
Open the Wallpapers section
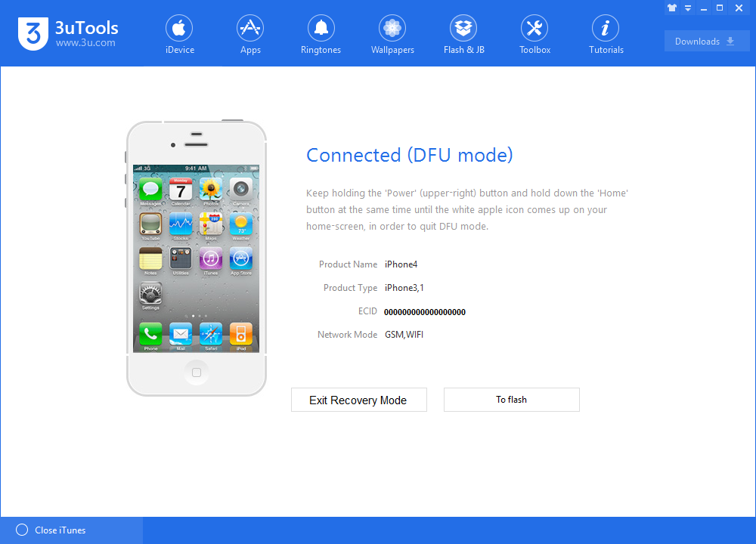click(x=392, y=35)
